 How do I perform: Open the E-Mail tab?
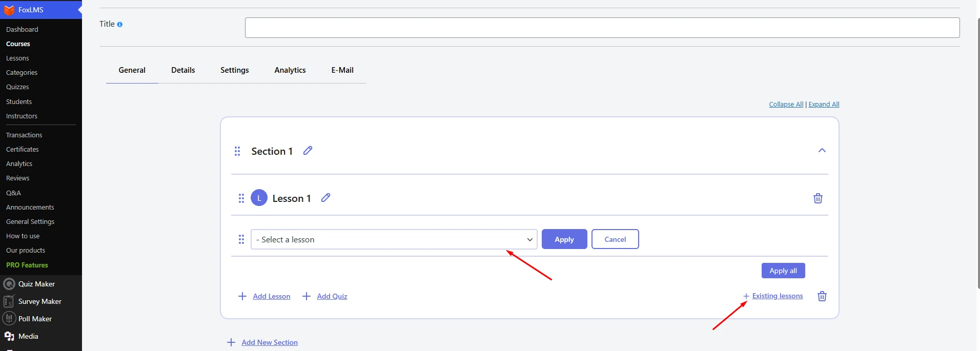coord(342,70)
